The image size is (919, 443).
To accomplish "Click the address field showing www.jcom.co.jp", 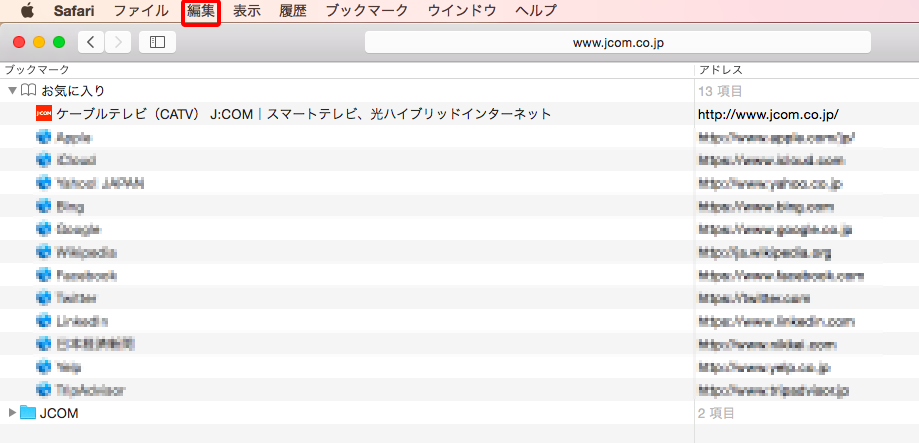I will [618, 42].
